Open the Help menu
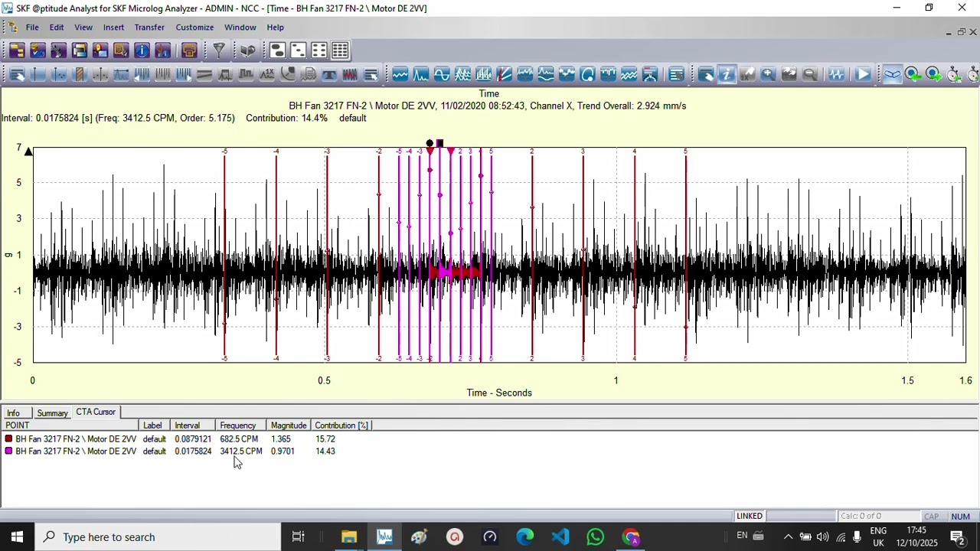 click(276, 28)
